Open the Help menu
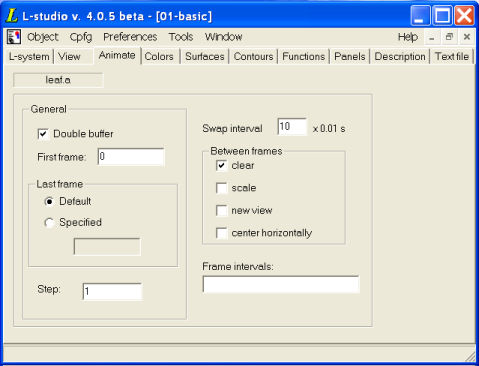Image resolution: width=479 pixels, height=366 pixels. point(408,37)
